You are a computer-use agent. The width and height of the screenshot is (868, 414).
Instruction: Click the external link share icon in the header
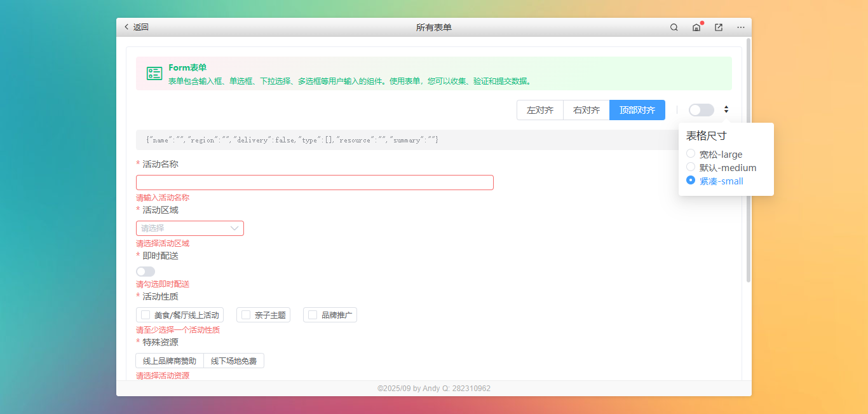click(718, 27)
